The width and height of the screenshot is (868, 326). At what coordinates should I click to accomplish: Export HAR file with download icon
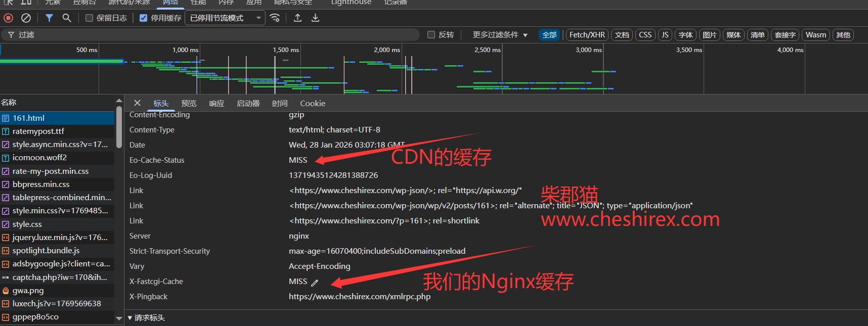pyautogui.click(x=315, y=18)
